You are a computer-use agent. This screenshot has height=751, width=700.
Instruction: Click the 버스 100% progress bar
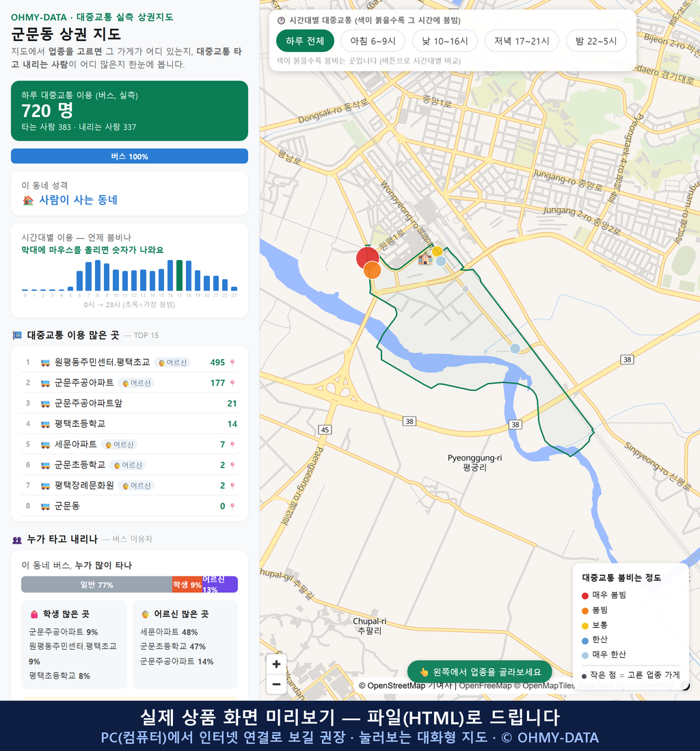[x=129, y=156]
